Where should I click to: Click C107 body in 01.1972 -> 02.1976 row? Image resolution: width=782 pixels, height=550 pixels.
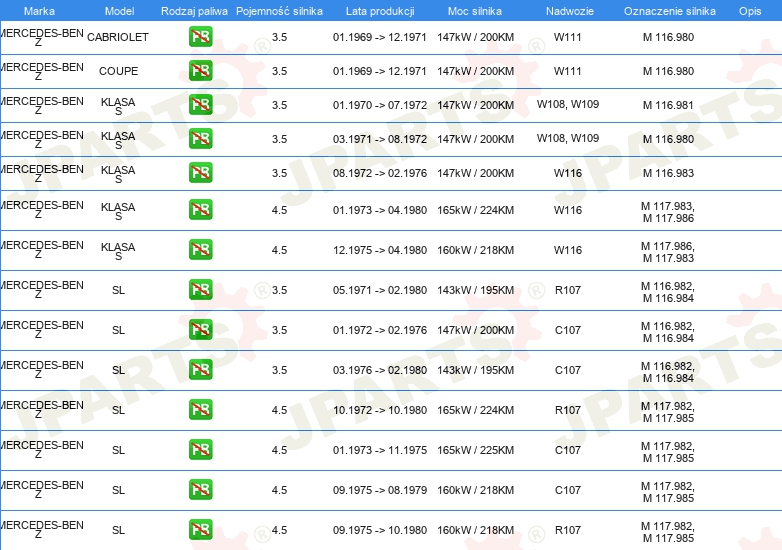[568, 330]
